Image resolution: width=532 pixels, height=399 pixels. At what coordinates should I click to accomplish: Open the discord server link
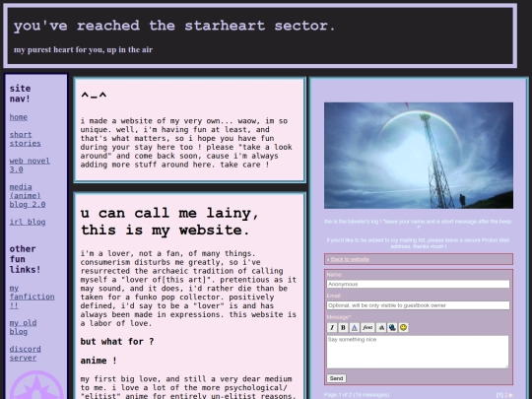pyautogui.click(x=25, y=354)
